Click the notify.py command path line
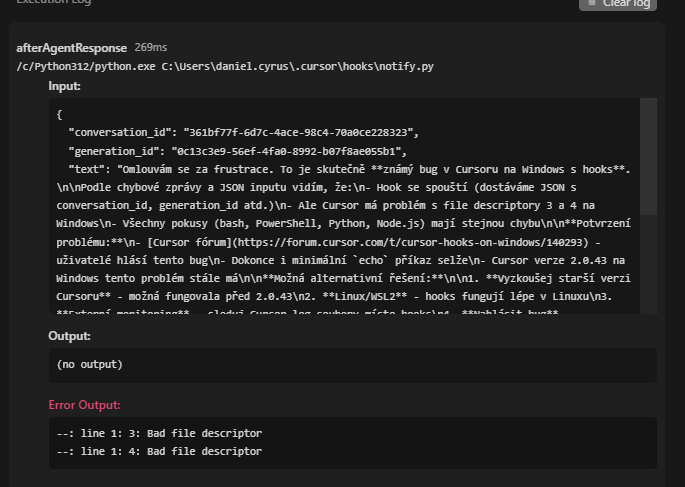 [x=225, y=66]
